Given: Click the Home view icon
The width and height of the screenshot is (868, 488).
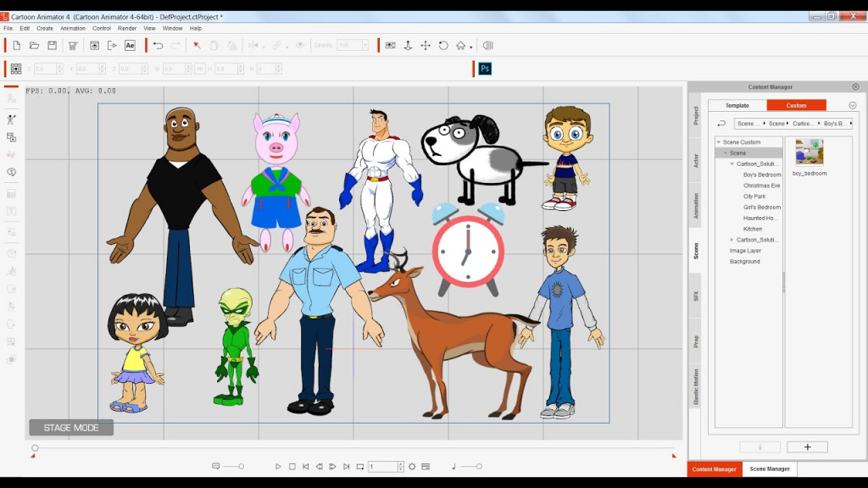Looking at the screenshot, I should 460,46.
